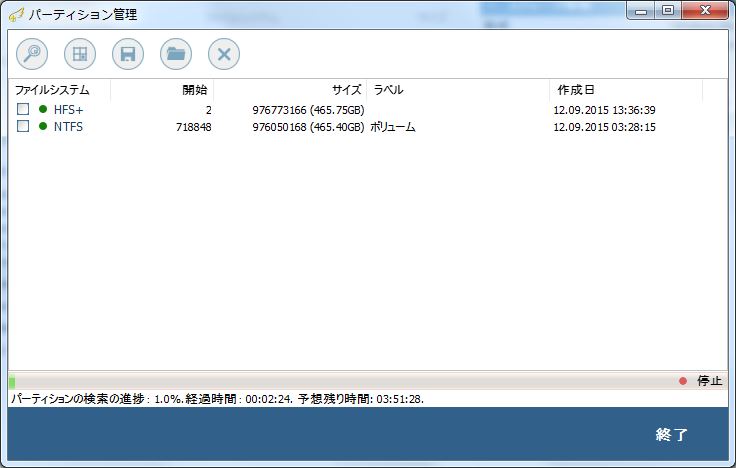Select the NTFS file system row

pos(368,127)
